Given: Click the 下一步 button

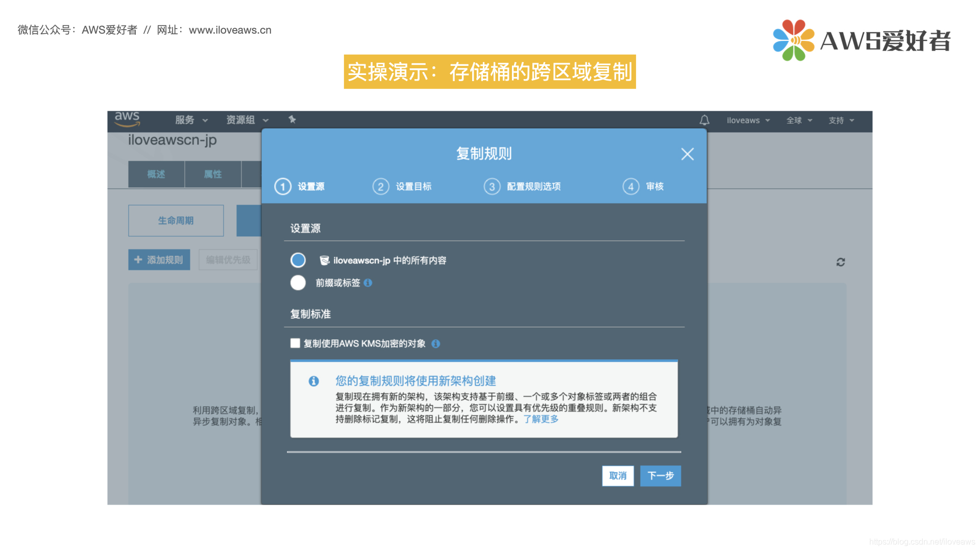Looking at the screenshot, I should tap(660, 475).
